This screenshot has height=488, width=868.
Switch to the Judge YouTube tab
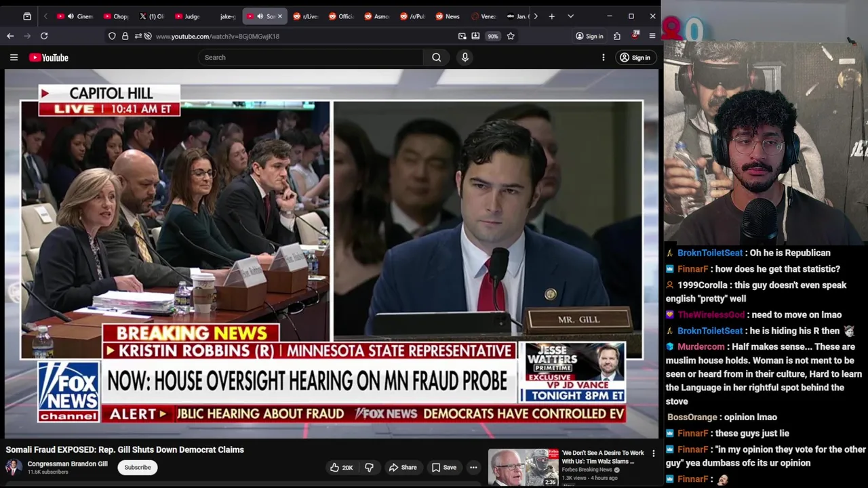coord(186,16)
